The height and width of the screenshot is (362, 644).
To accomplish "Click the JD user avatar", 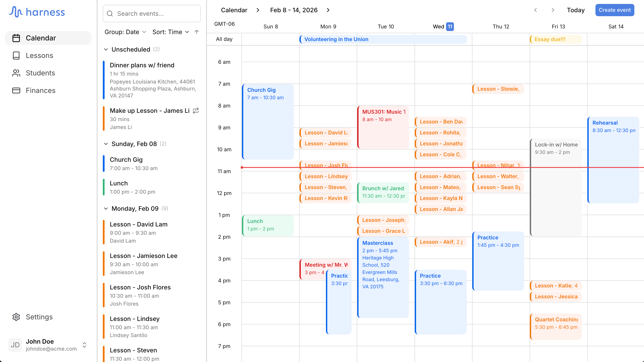I will (15, 345).
